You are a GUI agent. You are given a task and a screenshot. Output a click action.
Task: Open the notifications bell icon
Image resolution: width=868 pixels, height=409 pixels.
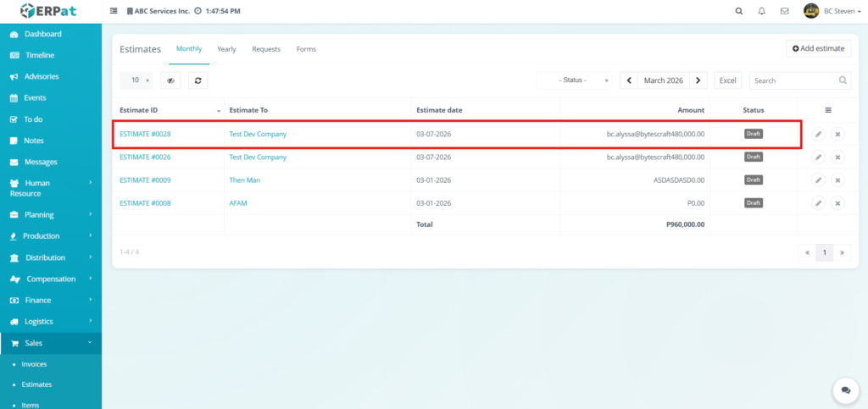pyautogui.click(x=762, y=11)
